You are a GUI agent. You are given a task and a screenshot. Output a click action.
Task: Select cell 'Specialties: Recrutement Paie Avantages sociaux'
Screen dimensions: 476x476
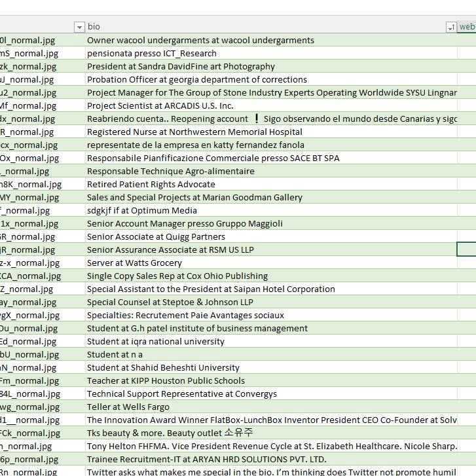coord(271,315)
